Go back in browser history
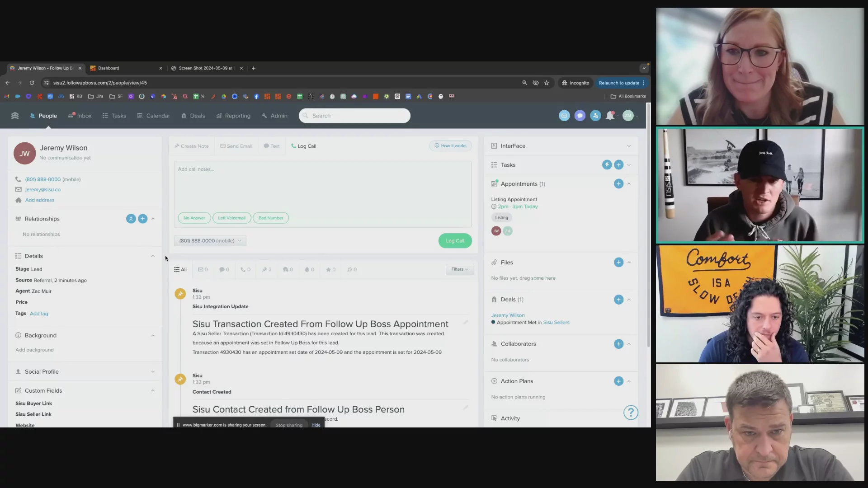Screen dimensions: 868x488 [8, 83]
